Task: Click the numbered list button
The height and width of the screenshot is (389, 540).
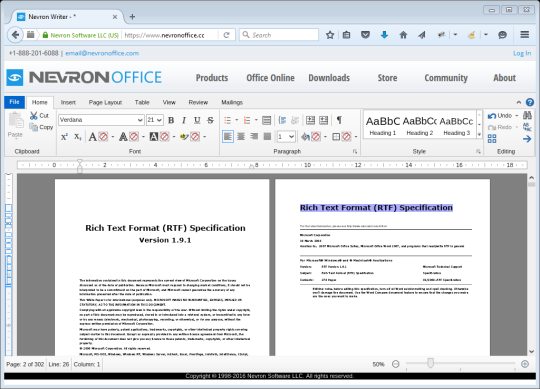Action: click(247, 120)
